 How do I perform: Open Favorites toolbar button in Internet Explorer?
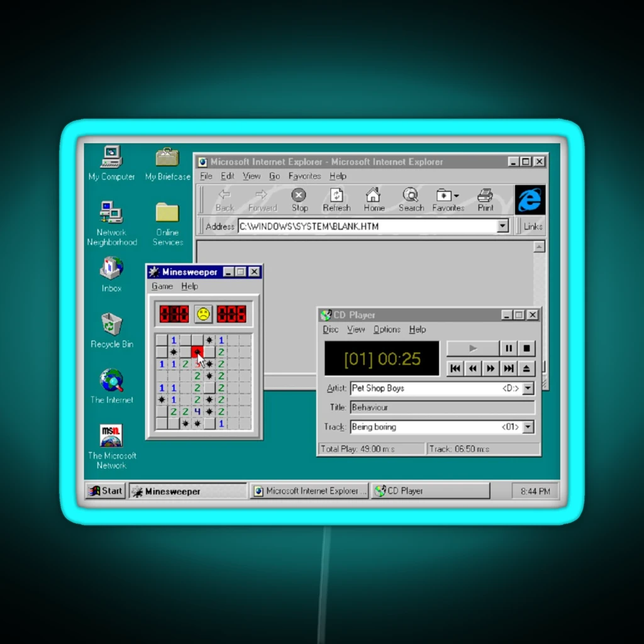448,200
